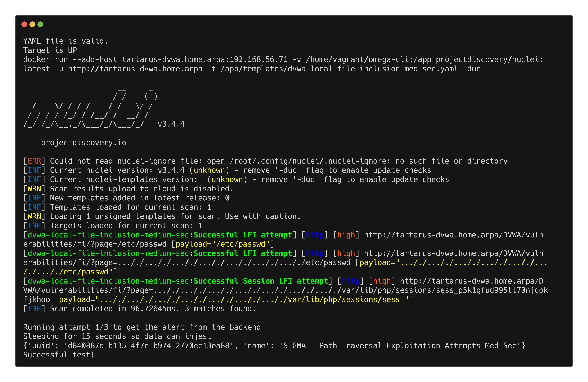588x382 pixels.
Task: Click the first orange high severity tag
Action: coord(346,235)
